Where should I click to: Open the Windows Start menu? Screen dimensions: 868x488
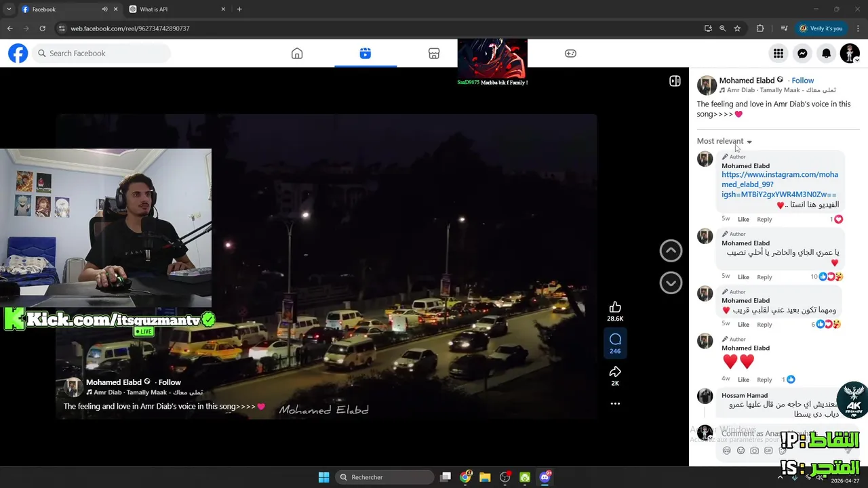323,477
